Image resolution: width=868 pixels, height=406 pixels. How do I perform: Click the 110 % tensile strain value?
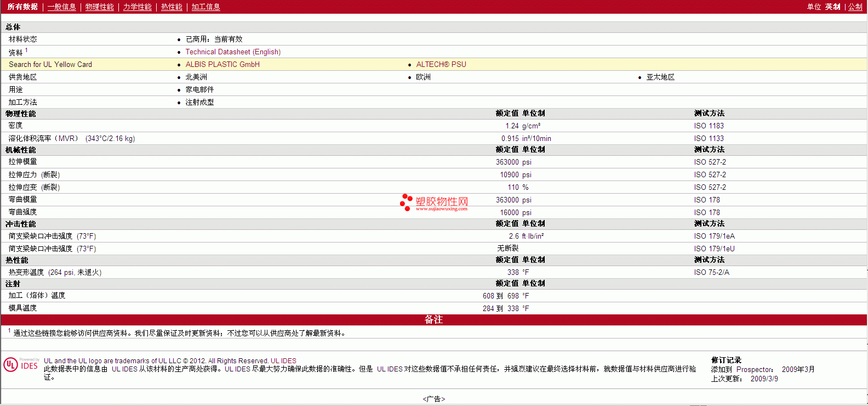518,187
